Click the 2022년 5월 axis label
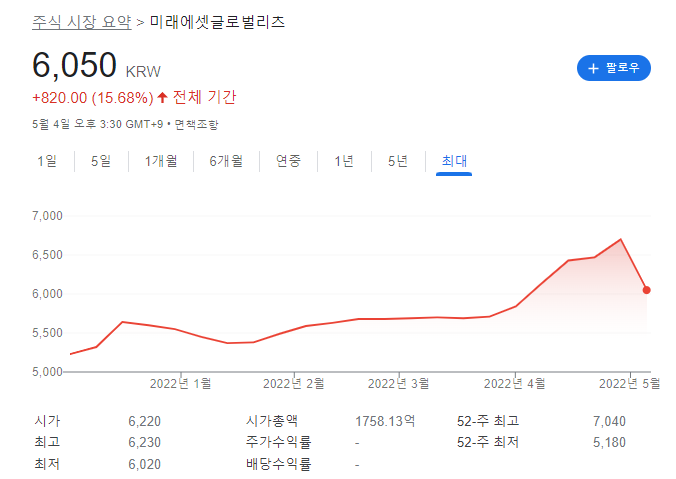 629,383
